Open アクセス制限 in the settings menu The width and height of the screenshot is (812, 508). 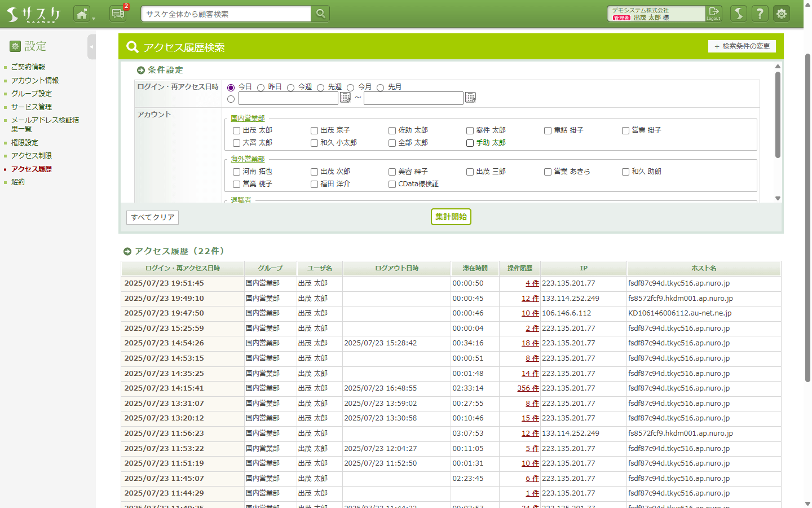click(32, 155)
